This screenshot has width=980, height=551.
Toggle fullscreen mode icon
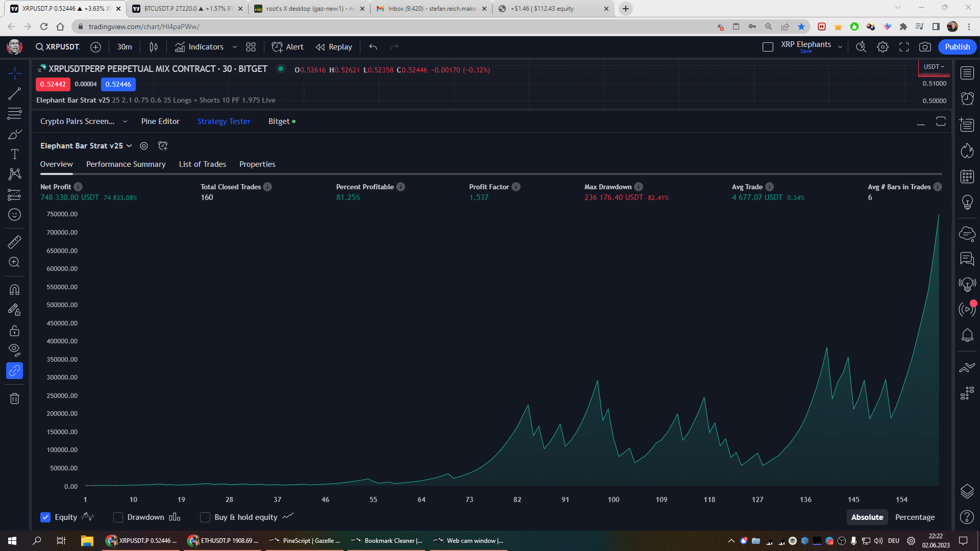[x=904, y=47]
